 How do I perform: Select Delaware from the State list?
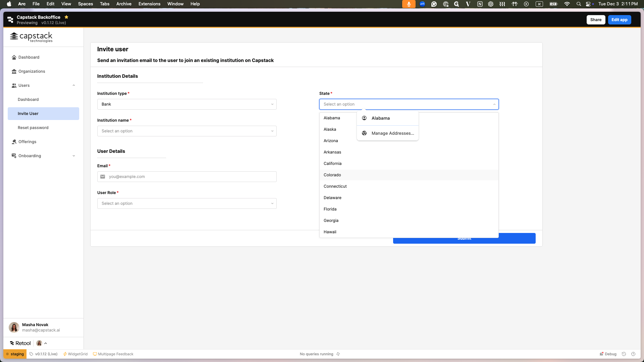coord(409,198)
